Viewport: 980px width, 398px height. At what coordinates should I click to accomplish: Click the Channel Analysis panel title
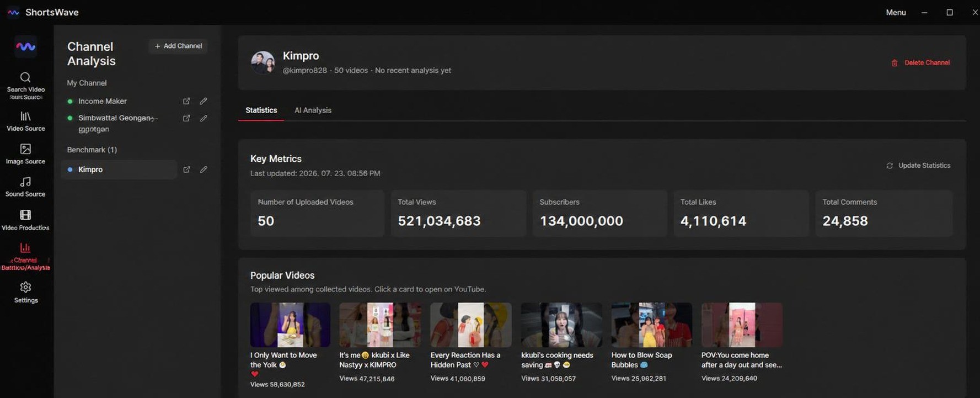pyautogui.click(x=91, y=54)
